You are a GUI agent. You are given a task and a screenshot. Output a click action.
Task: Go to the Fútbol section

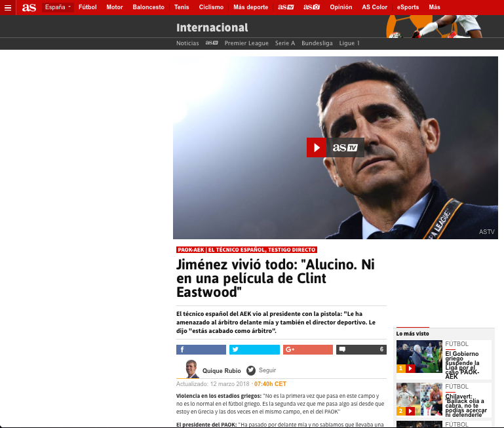coord(87,7)
